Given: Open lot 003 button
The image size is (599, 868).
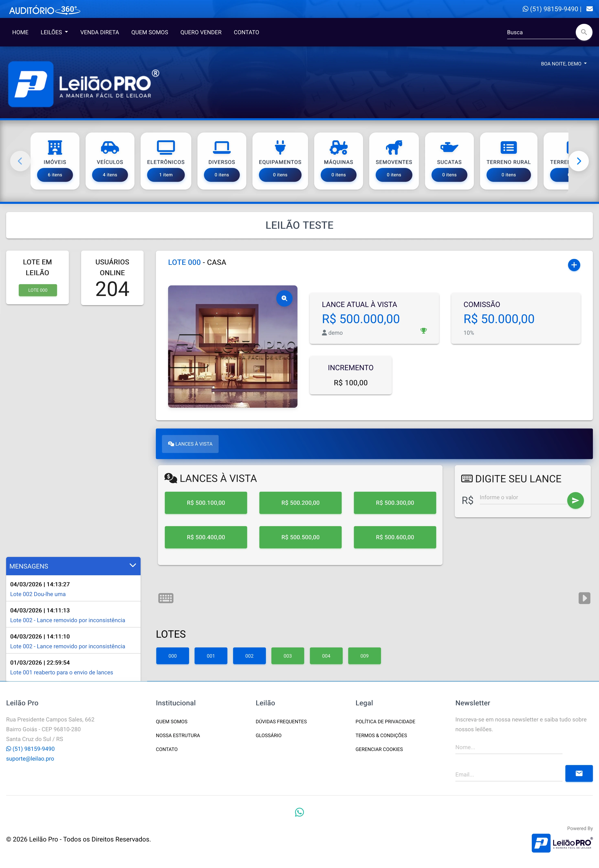Looking at the screenshot, I should pos(287,656).
